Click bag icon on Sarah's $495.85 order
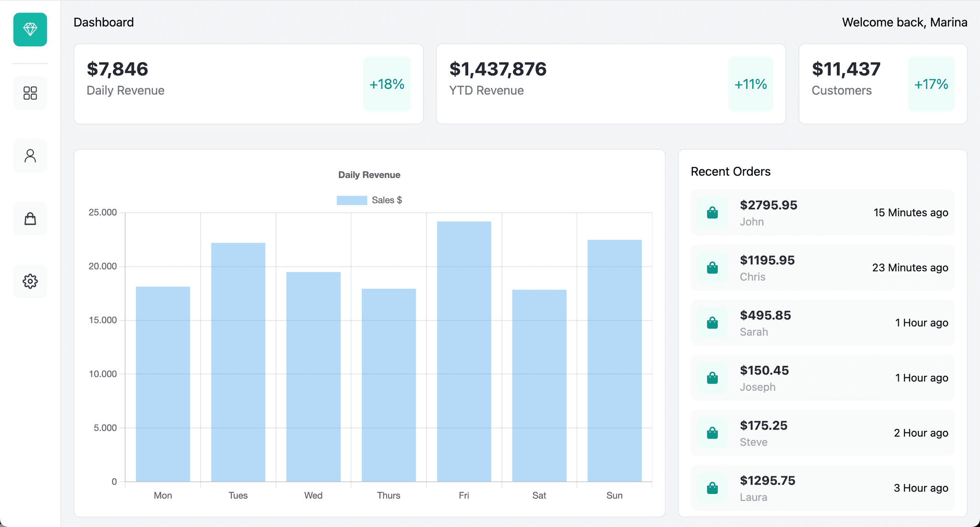The height and width of the screenshot is (527, 980). click(x=712, y=323)
